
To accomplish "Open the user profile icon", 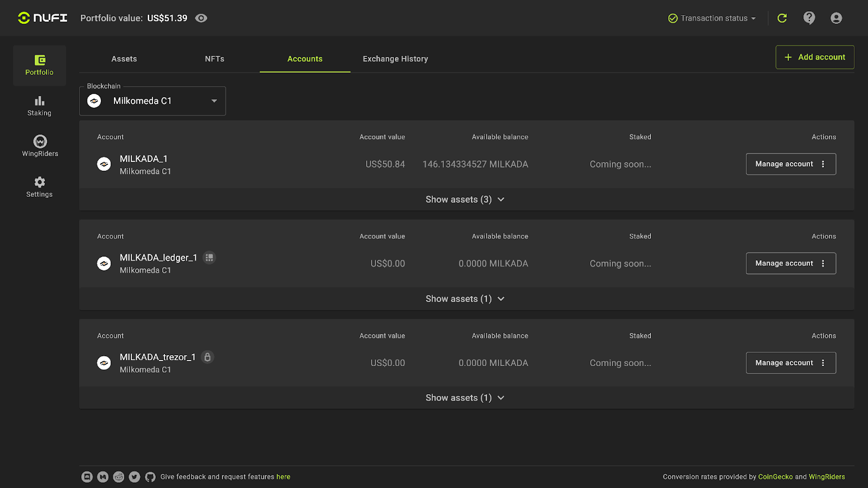I will 837,18.
